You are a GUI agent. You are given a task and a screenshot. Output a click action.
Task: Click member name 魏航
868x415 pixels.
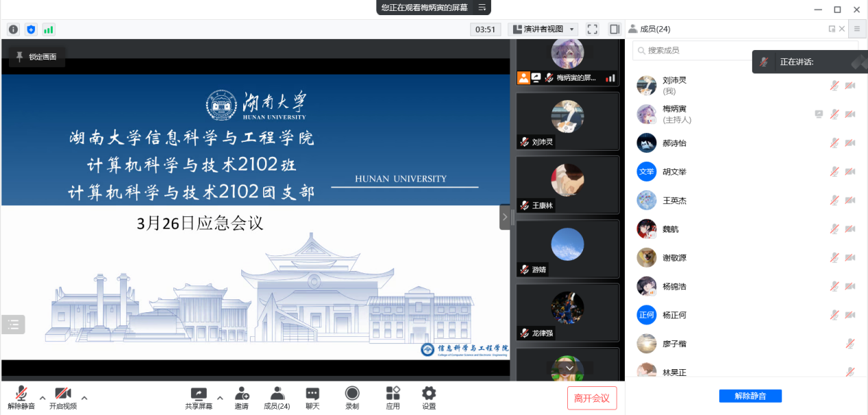point(671,229)
